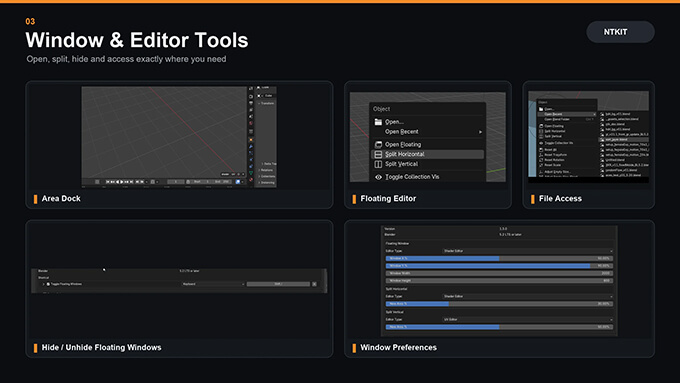680x383 pixels.
Task: Select the orange Object properties tab icon
Action: (x=251, y=140)
